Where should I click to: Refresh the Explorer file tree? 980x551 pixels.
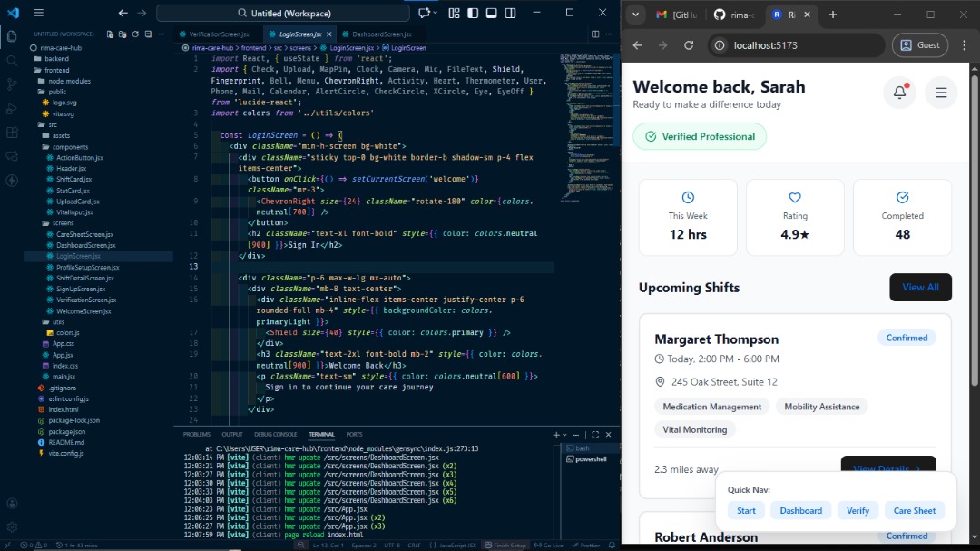click(135, 34)
